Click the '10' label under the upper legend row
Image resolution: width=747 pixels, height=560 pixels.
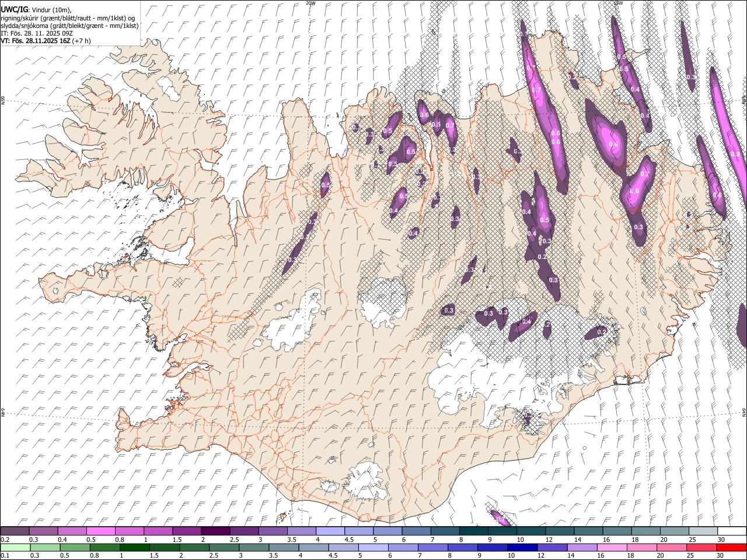click(x=520, y=540)
